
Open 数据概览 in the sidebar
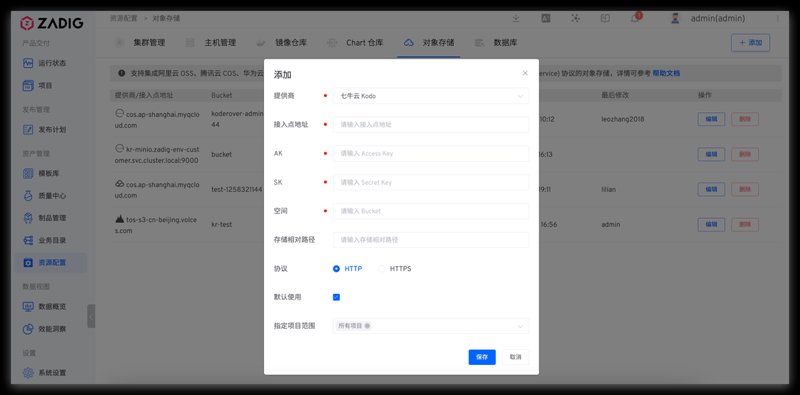click(45, 307)
